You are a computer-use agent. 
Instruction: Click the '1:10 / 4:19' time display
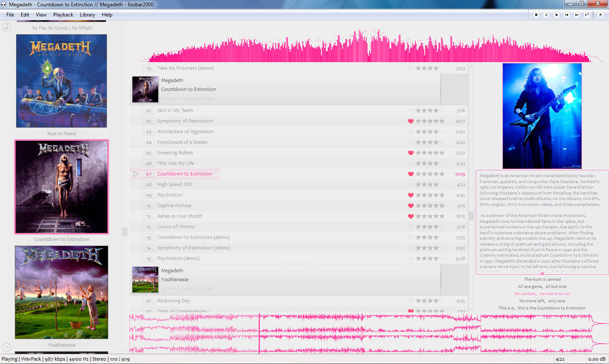(x=120, y=359)
